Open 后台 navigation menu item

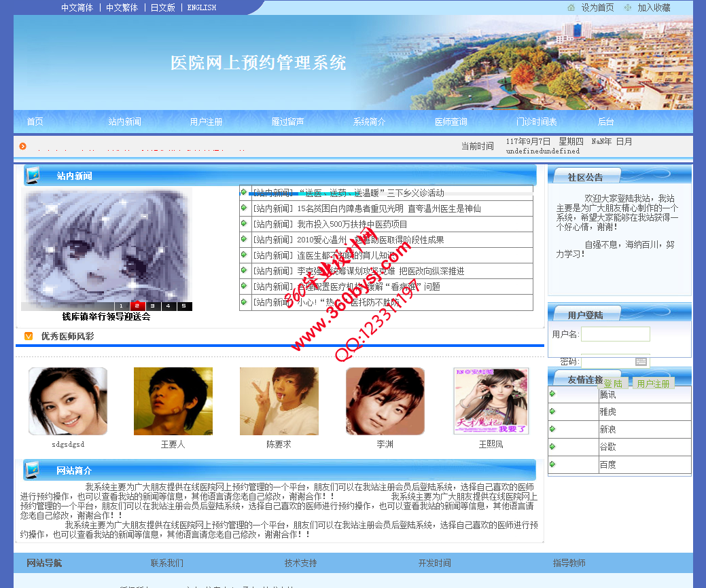605,122
